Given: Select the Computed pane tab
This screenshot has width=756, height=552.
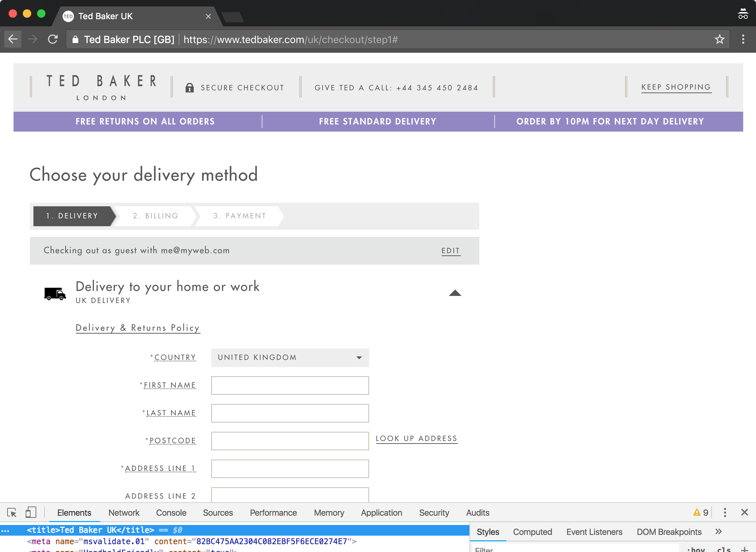Looking at the screenshot, I should (x=532, y=532).
